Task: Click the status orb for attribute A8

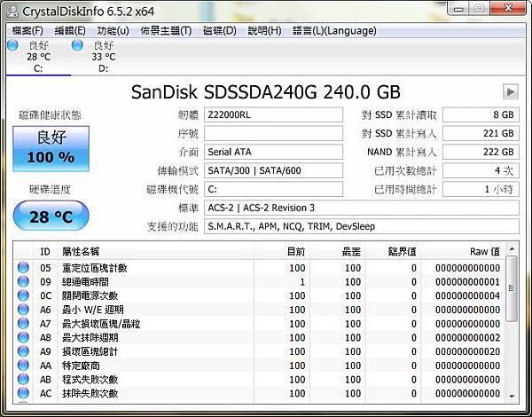Action: click(23, 337)
